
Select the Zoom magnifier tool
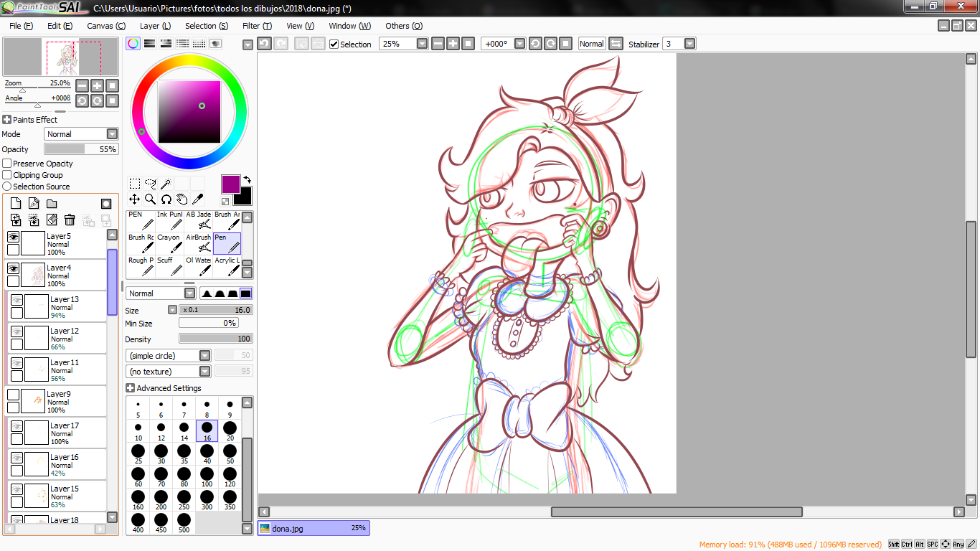pyautogui.click(x=150, y=199)
